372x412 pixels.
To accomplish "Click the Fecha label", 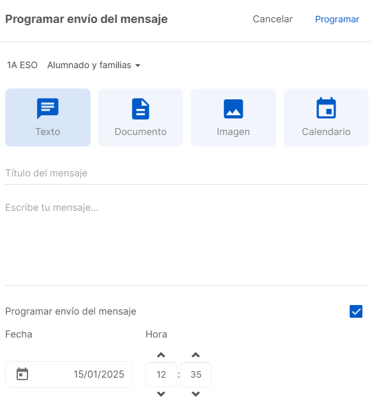I will pyautogui.click(x=19, y=334).
